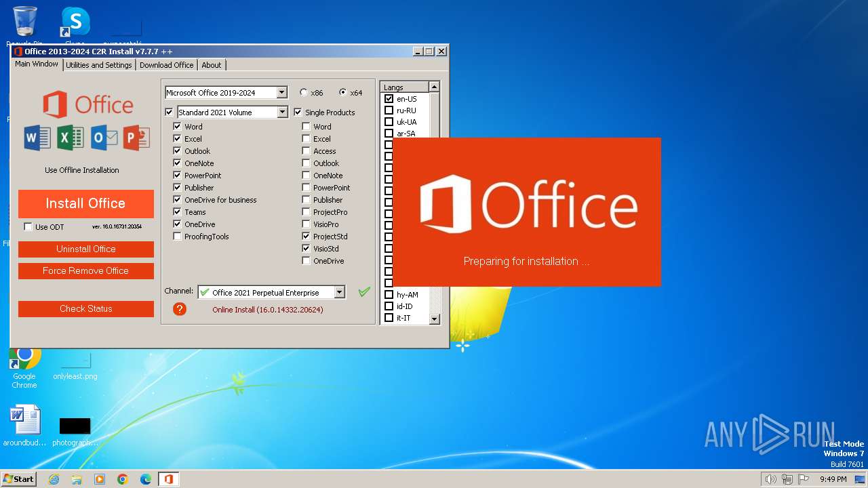The image size is (868, 488).
Task: Click the PowerPoint icon in Office logo panel
Action: [136, 138]
